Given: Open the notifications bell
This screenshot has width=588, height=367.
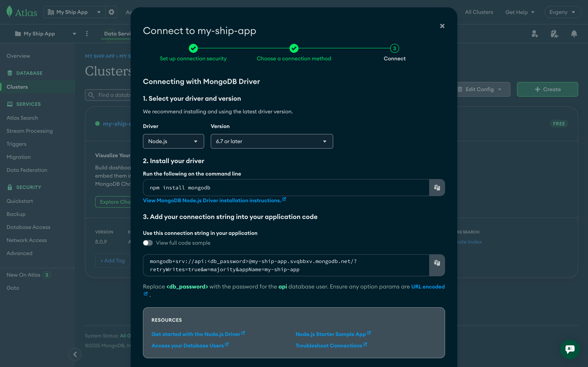Looking at the screenshot, I should pos(574,34).
